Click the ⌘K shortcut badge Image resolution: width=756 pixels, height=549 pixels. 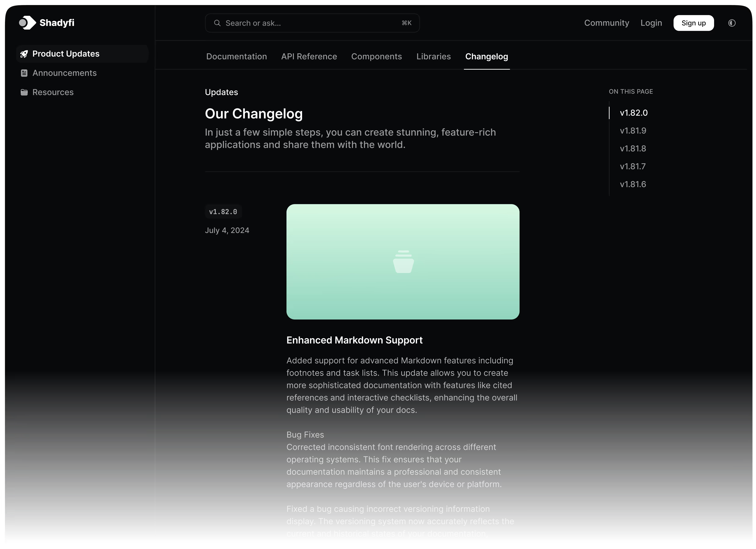tap(406, 23)
